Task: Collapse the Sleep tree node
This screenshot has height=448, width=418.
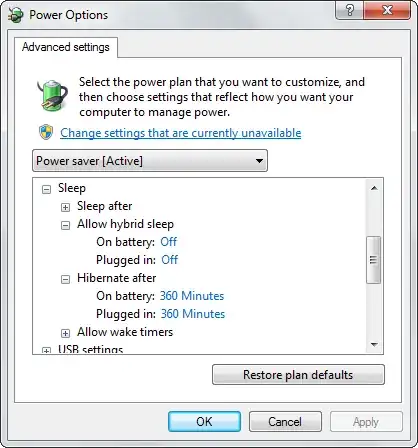Action: coord(46,190)
